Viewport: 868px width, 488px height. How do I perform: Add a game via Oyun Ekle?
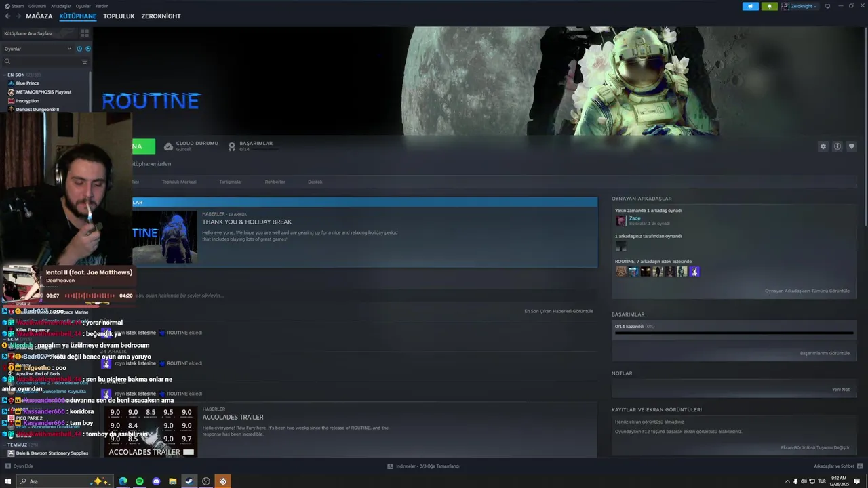coord(19,466)
